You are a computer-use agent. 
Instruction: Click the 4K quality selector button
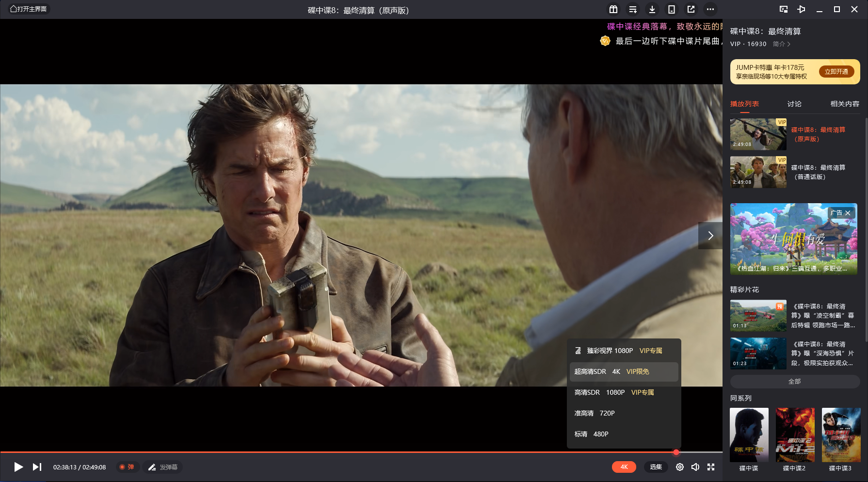click(624, 467)
